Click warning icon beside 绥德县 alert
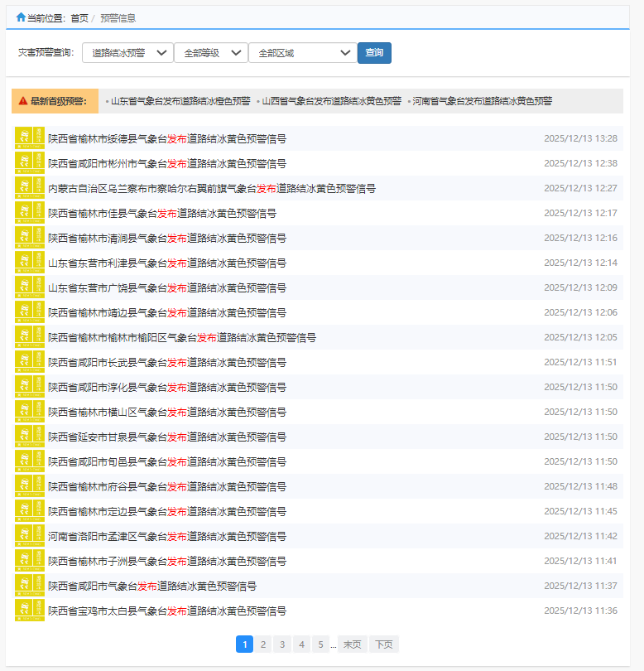The height and width of the screenshot is (671, 644). pyautogui.click(x=29, y=138)
